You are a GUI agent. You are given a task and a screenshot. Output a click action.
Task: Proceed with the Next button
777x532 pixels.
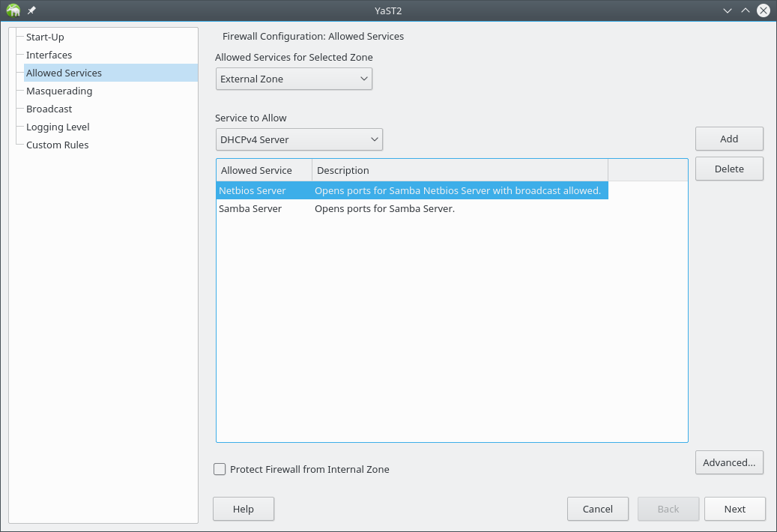click(735, 510)
